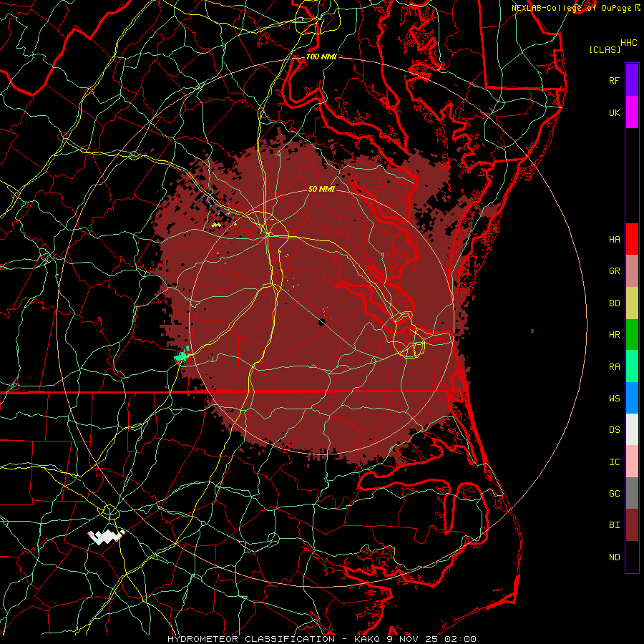Click the RF purple legend swatch

click(632, 80)
